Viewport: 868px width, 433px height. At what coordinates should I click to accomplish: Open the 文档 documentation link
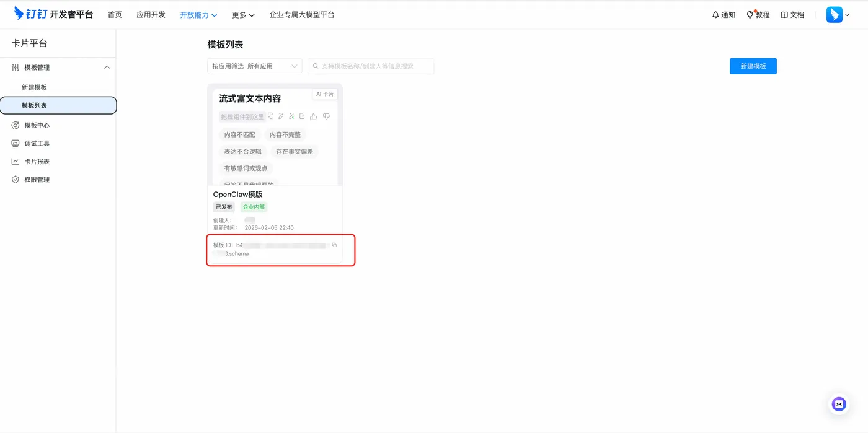tap(797, 15)
